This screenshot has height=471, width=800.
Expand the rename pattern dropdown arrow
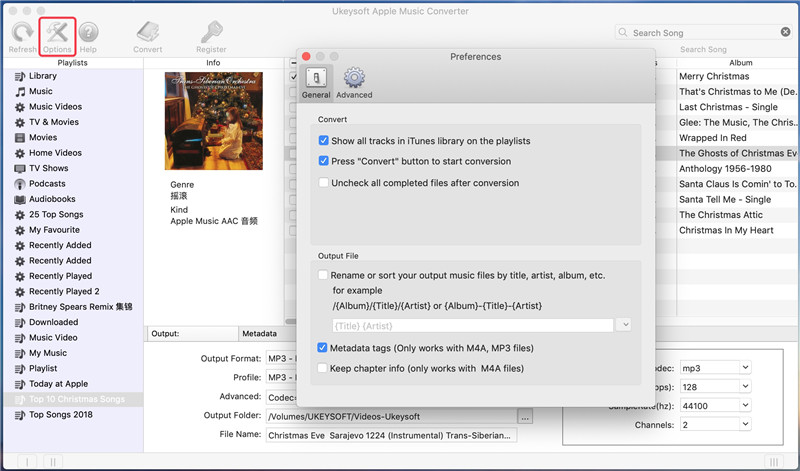(x=624, y=325)
